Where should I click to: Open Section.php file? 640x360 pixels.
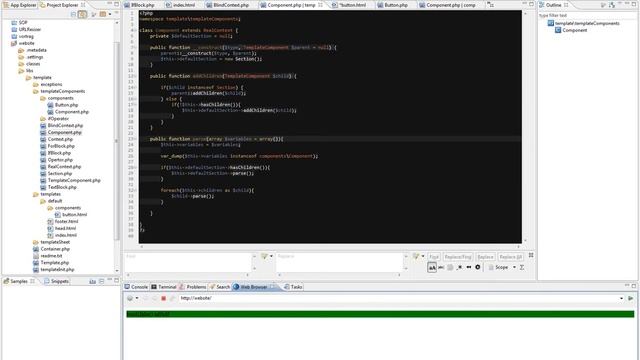pos(56,174)
